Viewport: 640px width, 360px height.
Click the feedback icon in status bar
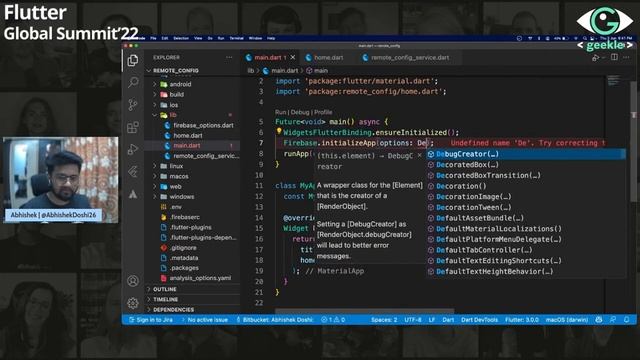coord(613,320)
